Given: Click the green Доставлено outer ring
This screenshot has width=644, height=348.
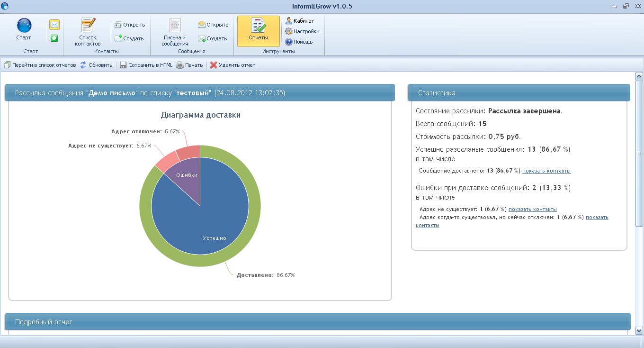Looking at the screenshot, I should coord(254,206).
